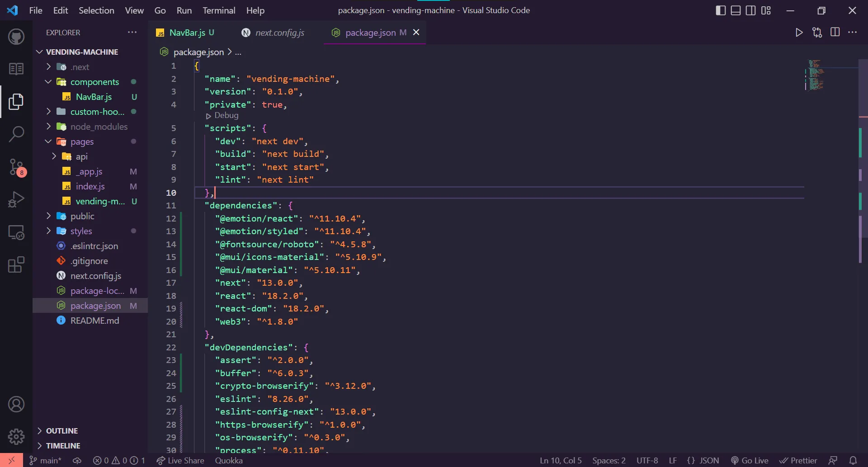Image resolution: width=868 pixels, height=467 pixels.
Task: Change indentation via Spaces: 2
Action: click(609, 461)
